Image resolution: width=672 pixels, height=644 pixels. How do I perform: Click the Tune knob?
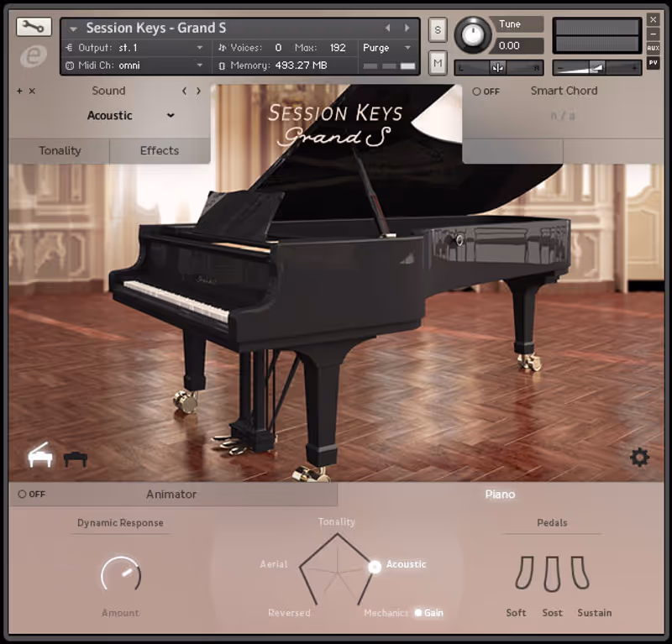[x=472, y=34]
